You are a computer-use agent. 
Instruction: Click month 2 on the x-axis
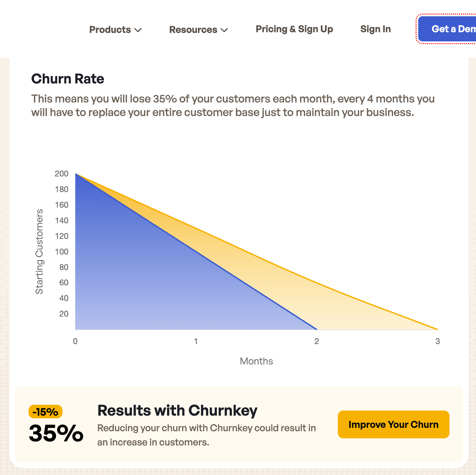coord(316,341)
